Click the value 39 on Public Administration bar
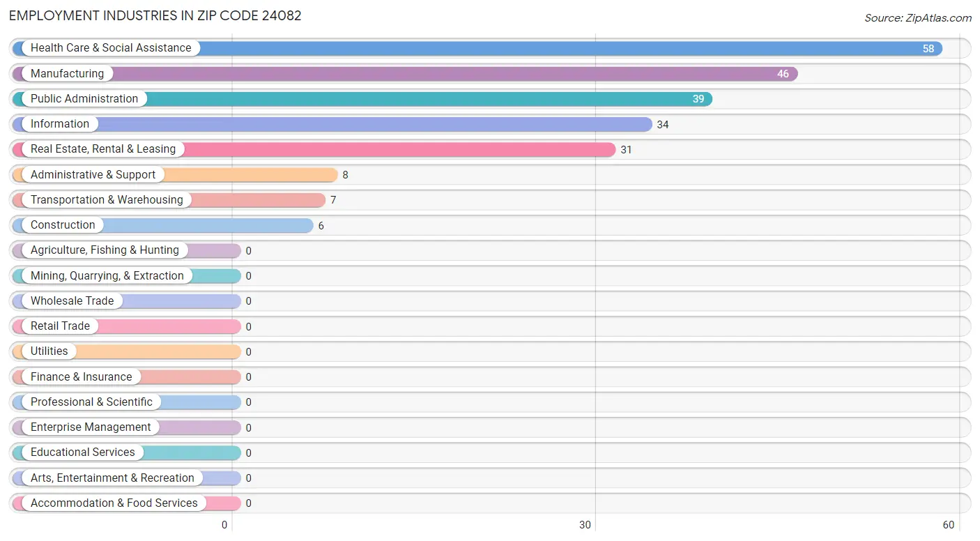The image size is (980, 541). click(698, 99)
